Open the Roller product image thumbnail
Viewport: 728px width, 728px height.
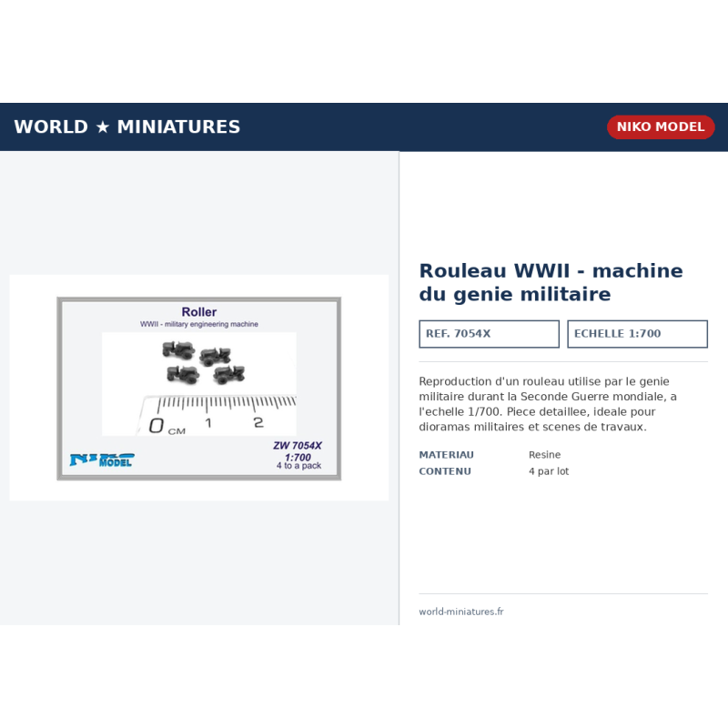point(198,388)
